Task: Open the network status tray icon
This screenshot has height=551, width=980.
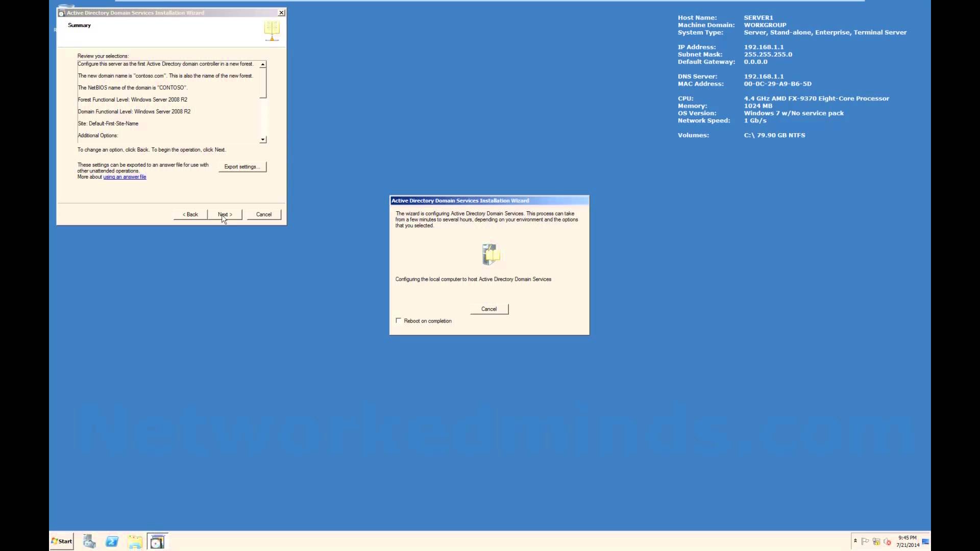Action: tap(876, 542)
